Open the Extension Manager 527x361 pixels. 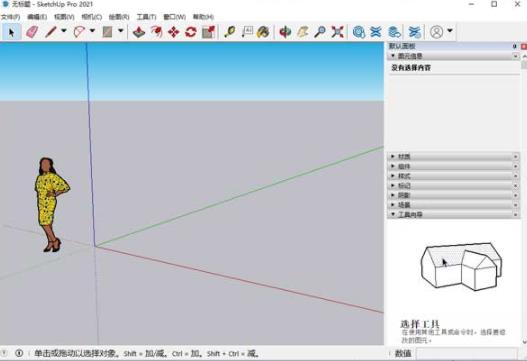[415, 32]
